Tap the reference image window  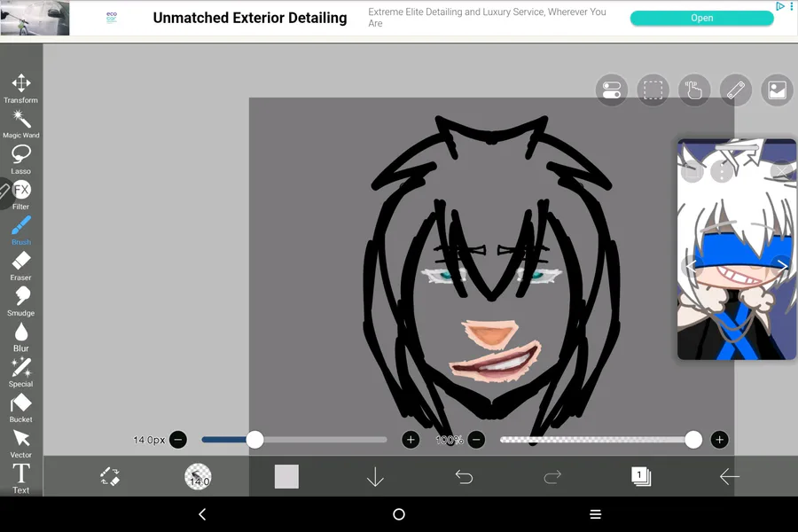point(737,249)
